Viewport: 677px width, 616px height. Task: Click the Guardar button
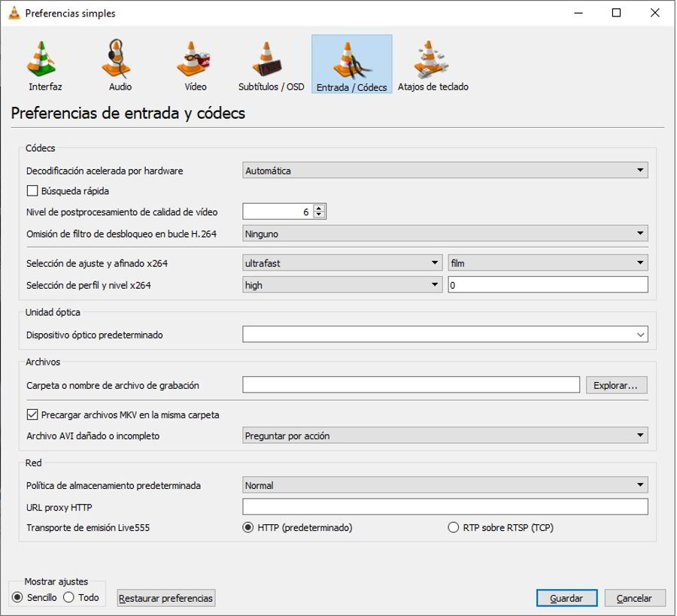point(566,599)
